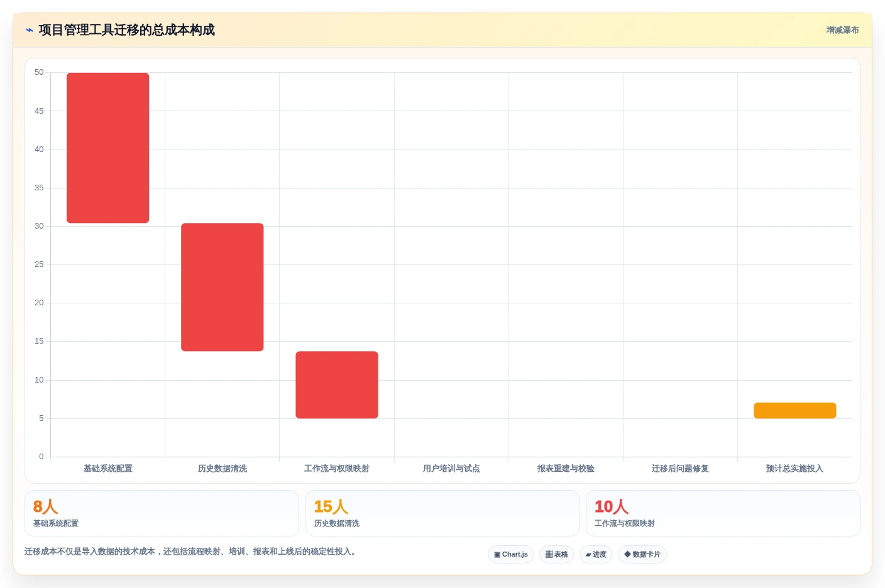Image resolution: width=885 pixels, height=588 pixels.
Task: Click the 表格 chip
Action: (x=557, y=554)
